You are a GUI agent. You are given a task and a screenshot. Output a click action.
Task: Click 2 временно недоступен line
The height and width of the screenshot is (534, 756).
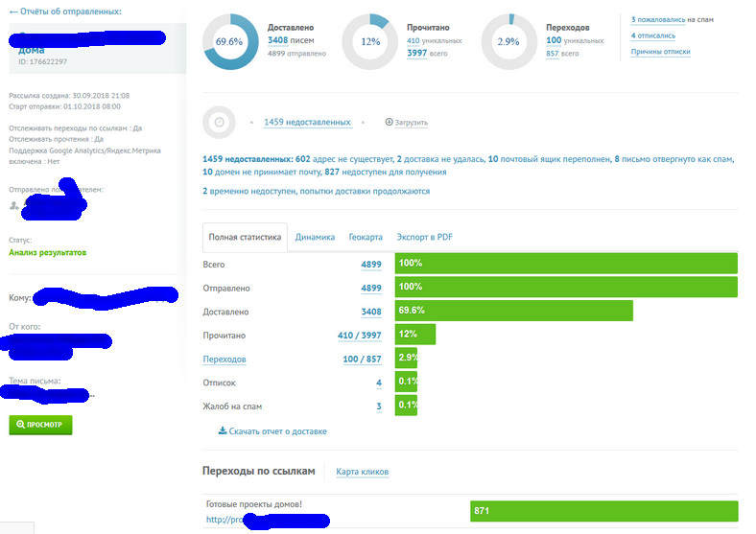coord(317,192)
